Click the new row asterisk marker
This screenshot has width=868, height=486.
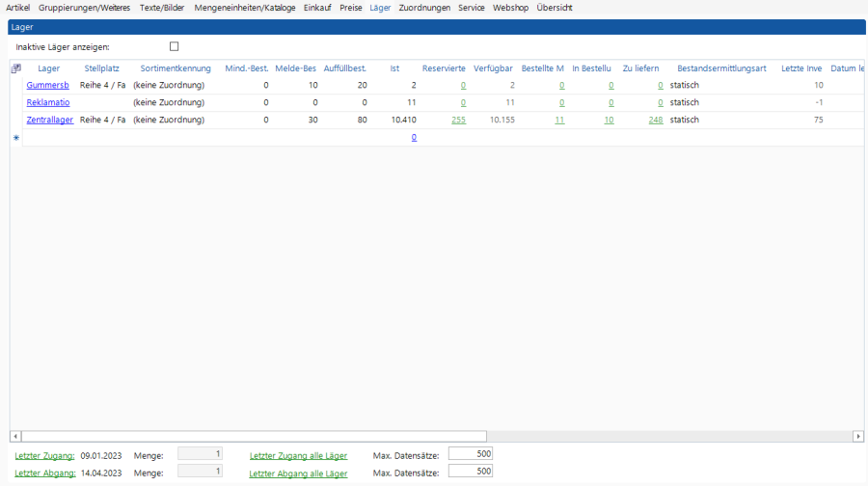(x=15, y=138)
